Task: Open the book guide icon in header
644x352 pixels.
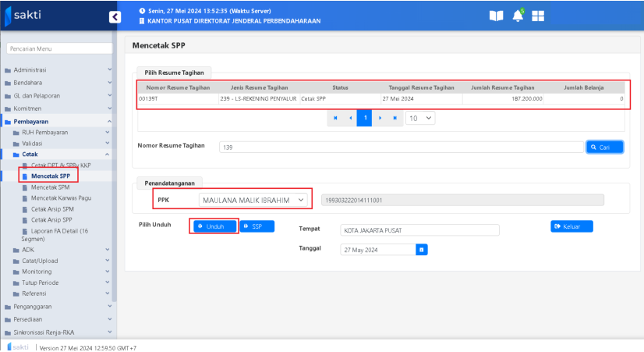Action: point(496,16)
